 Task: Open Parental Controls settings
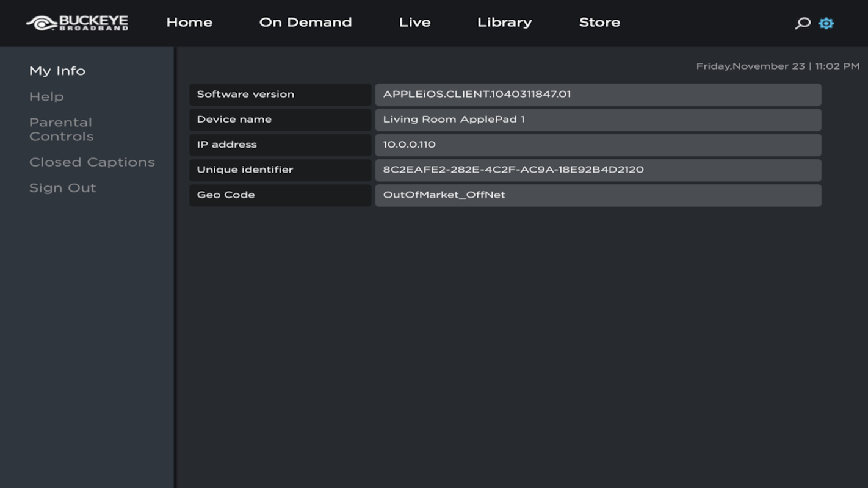pos(61,129)
